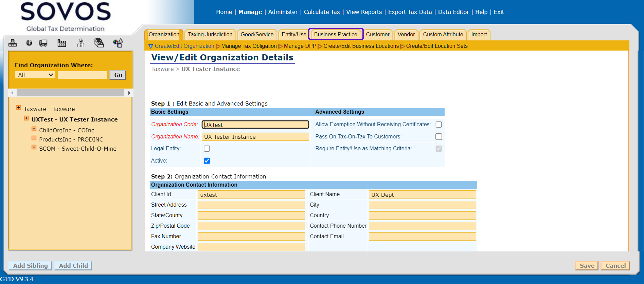Click the organization hierarchy chart icon
This screenshot has height=284, width=644.
pyautogui.click(x=12, y=43)
